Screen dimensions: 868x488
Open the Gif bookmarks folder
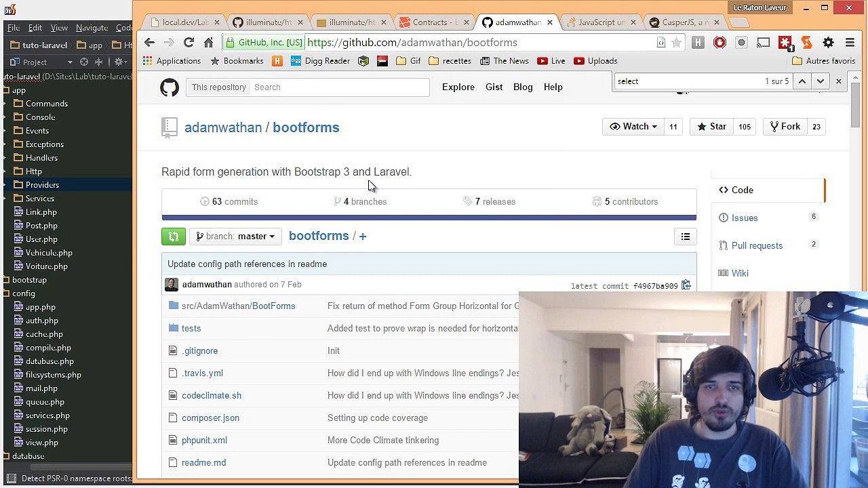pos(408,61)
